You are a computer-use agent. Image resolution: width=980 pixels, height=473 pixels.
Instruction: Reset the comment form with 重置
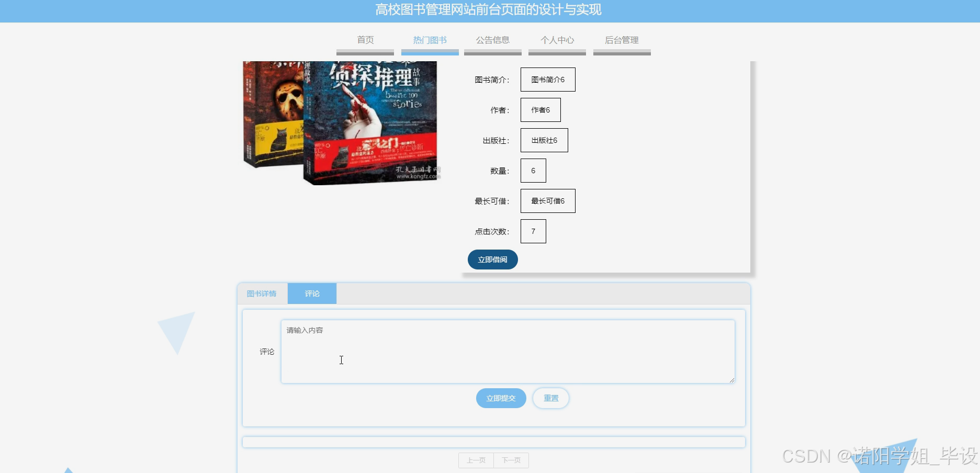point(550,398)
